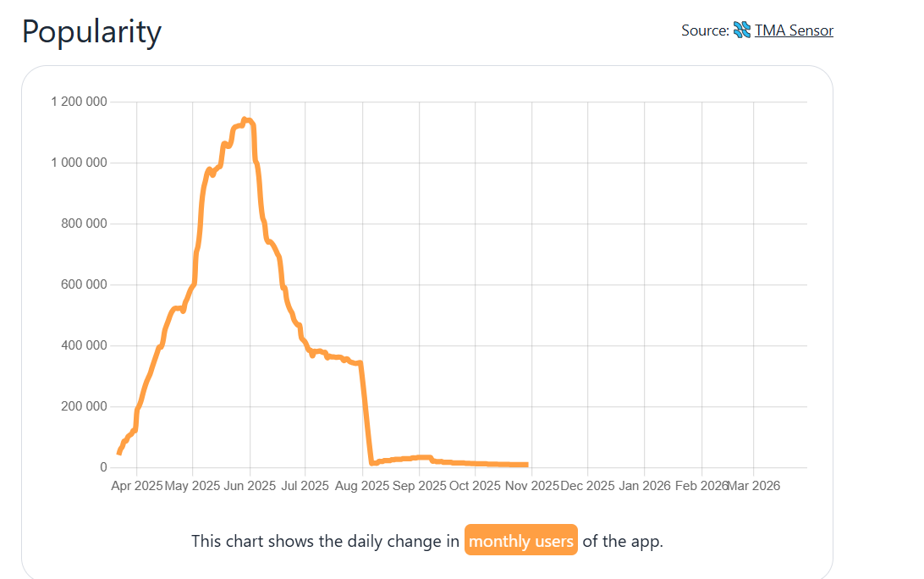Click the starting point of the orange line
This screenshot has width=924, height=579.
point(119,453)
